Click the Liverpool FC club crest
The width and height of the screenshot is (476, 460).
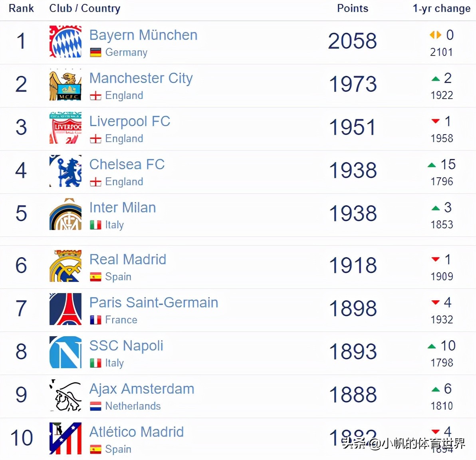pos(65,128)
